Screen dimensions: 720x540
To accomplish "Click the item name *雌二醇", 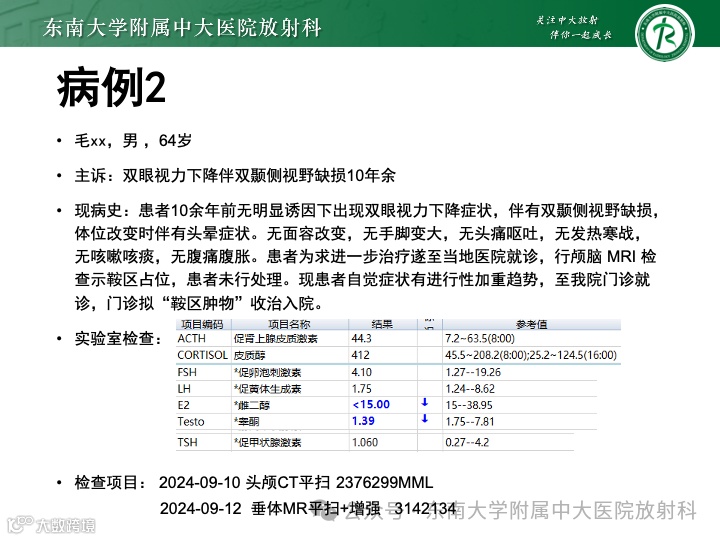I will pyautogui.click(x=252, y=405).
